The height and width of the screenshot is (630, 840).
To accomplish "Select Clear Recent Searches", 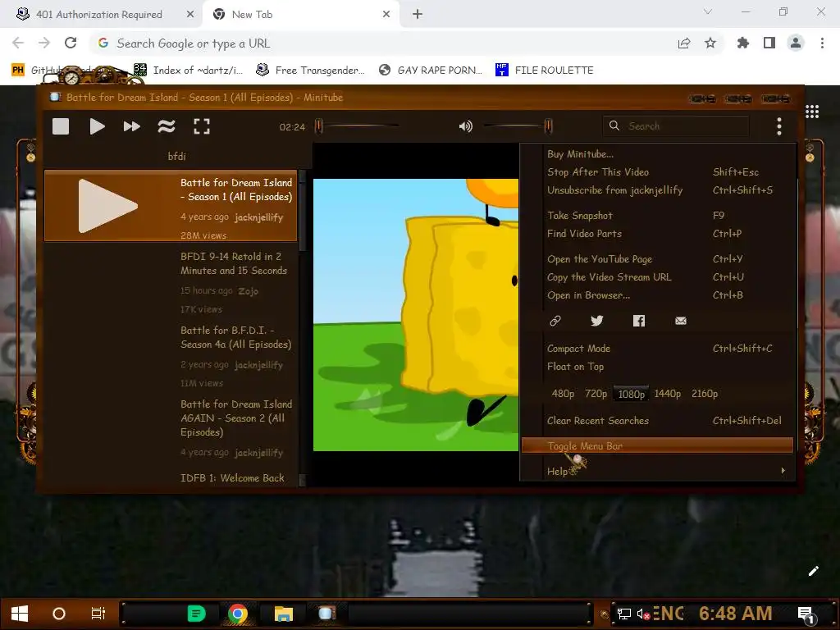I will click(657, 421).
